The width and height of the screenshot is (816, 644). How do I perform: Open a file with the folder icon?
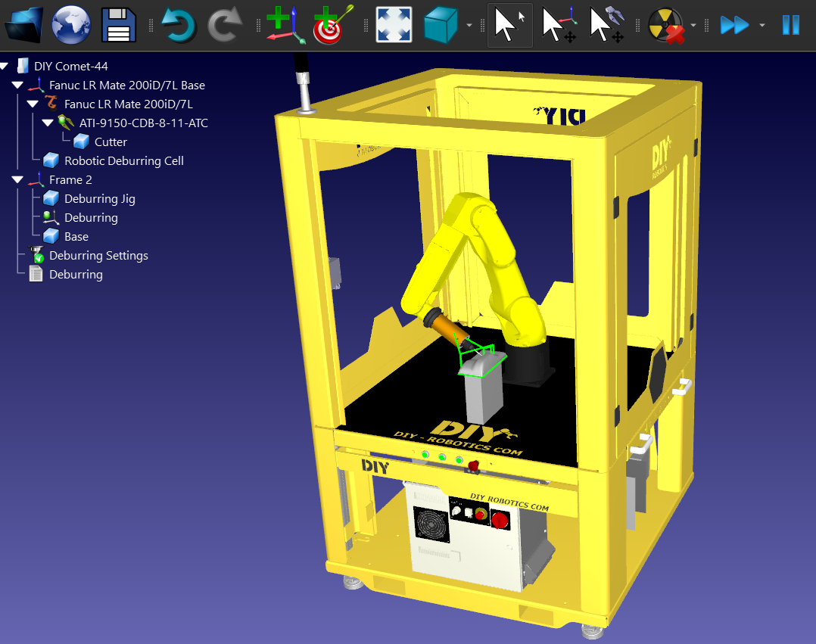pos(24,24)
